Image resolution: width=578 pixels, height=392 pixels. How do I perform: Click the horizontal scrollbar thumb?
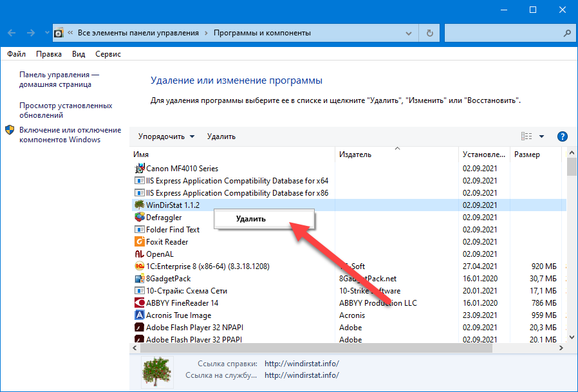click(316, 348)
